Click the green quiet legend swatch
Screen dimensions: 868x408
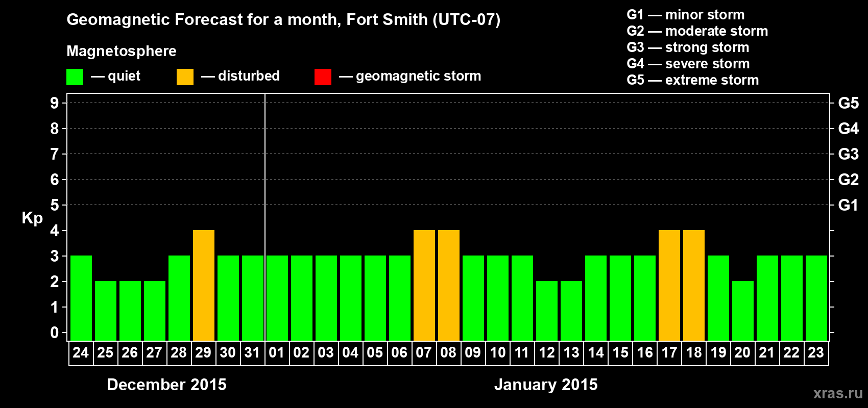pyautogui.click(x=75, y=77)
